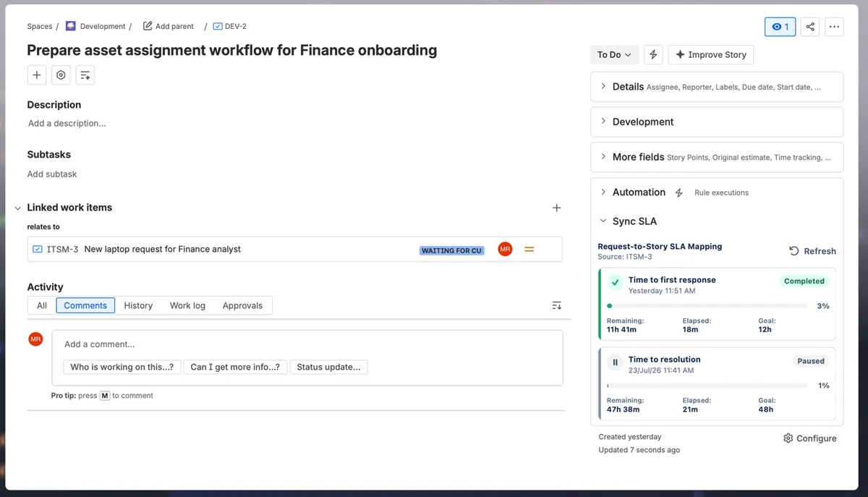Screen dimensions: 868x497
Task: Open linked item ITSM-3
Action: pyautogui.click(x=294, y=249)
